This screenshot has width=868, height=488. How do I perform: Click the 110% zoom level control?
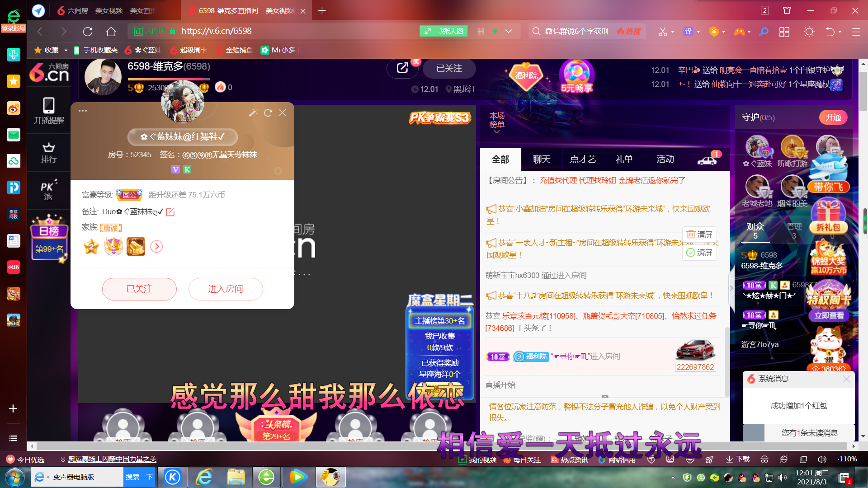(847, 459)
